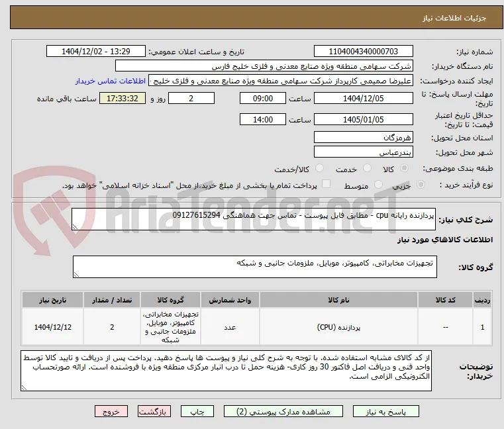Click the 'پاسخ به نیاز' button
Screen dimensions: 504x429
click(x=385, y=411)
